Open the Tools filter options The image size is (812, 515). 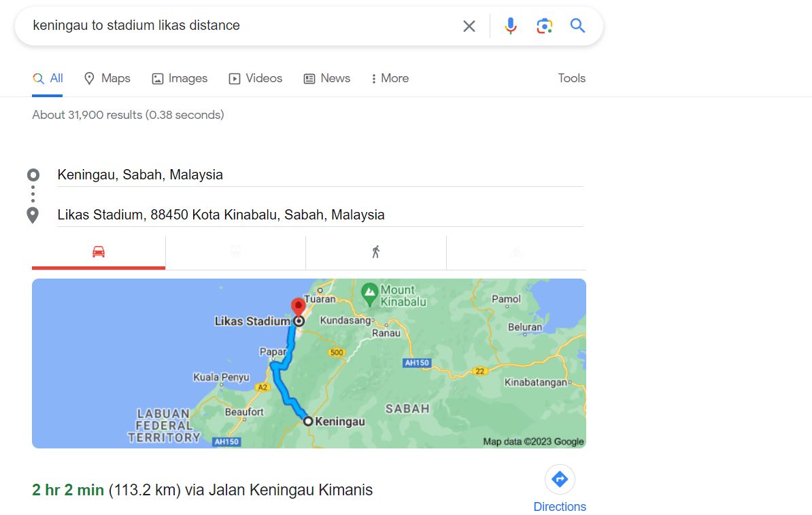[x=572, y=78]
